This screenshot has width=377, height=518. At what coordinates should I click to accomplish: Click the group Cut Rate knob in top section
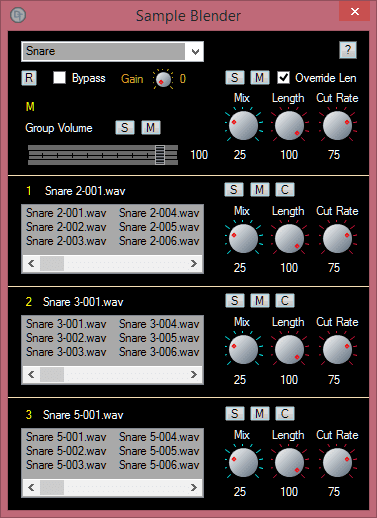pos(337,125)
